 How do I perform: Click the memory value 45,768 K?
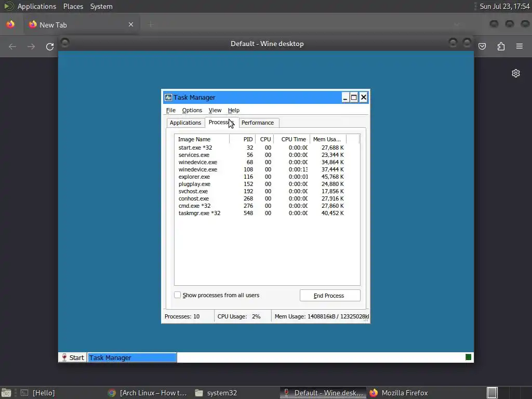(x=332, y=177)
